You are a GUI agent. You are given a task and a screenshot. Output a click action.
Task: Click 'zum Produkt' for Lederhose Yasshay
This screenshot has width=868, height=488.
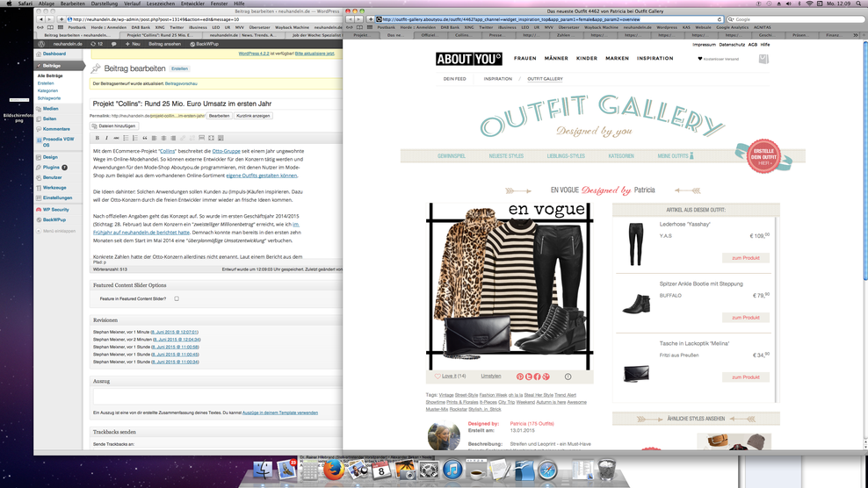pos(746,258)
